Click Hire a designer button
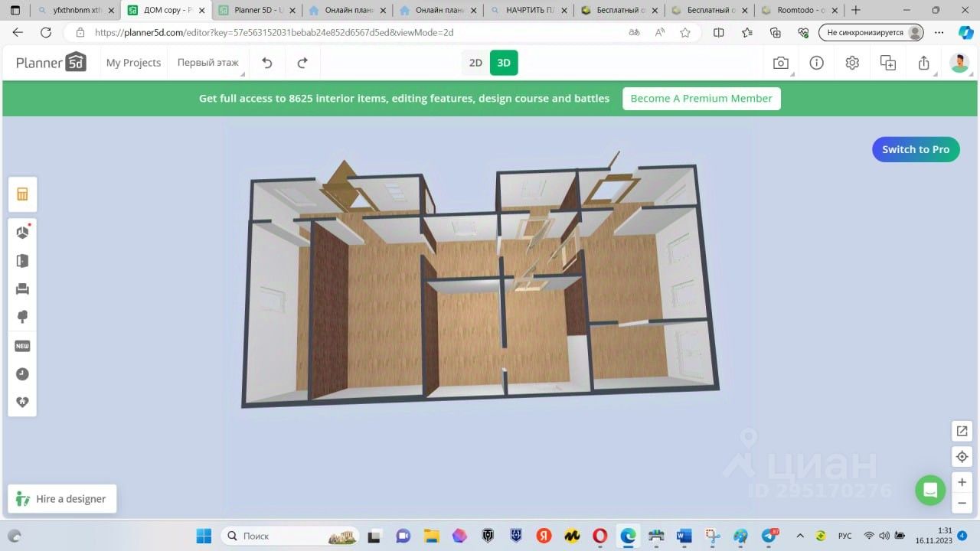This screenshot has height=551, width=980. (x=62, y=499)
